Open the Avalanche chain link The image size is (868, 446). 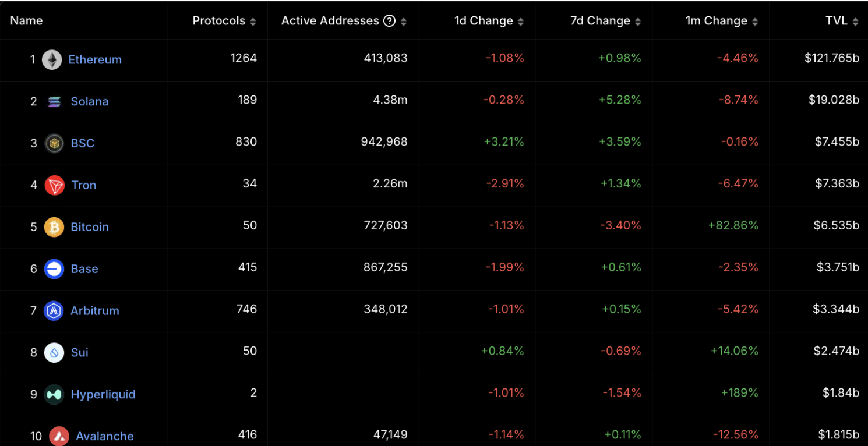pos(105,436)
